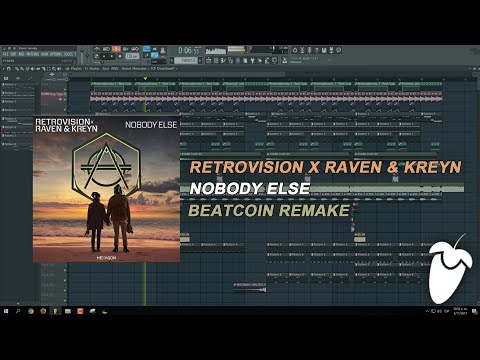Select the playlist select tool

pos(49,69)
